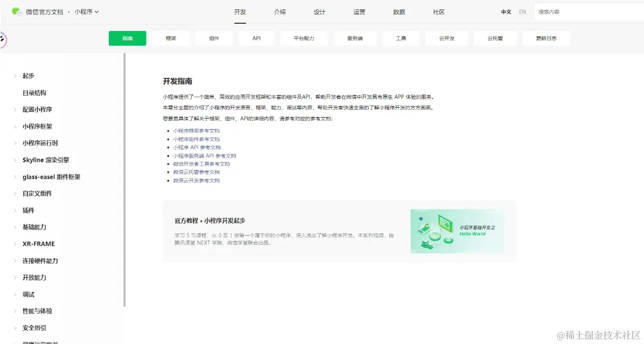644x344 pixels.
Task: Expand the 小程序运行时 chevron in sidebar
Action: tap(15, 143)
